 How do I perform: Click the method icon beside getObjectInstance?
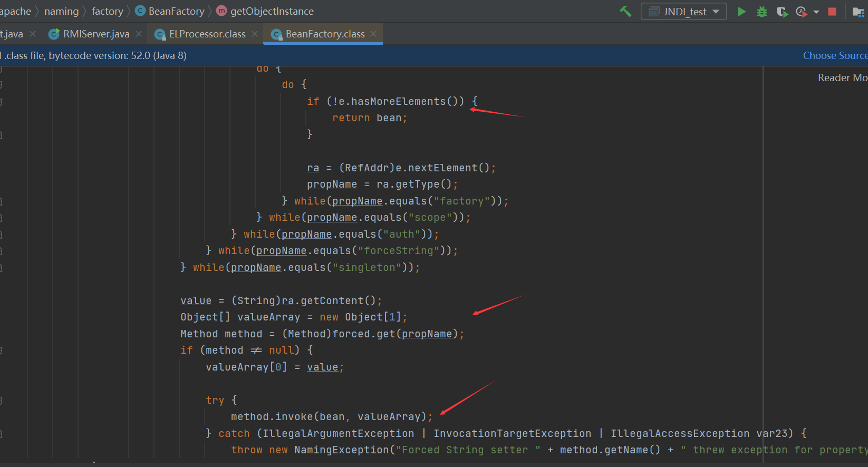tap(222, 11)
